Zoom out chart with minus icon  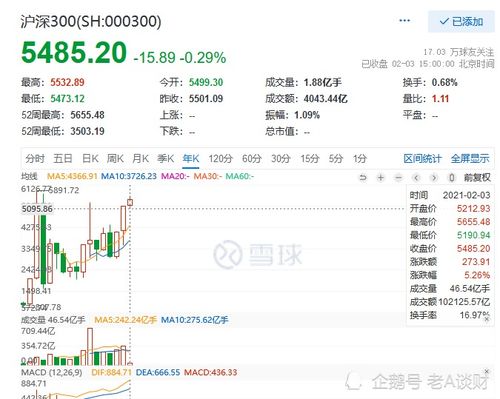point(398,178)
